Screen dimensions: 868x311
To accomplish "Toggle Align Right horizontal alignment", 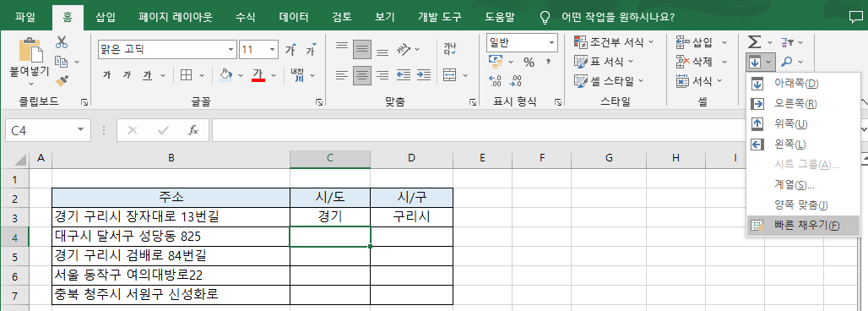I will (x=382, y=75).
